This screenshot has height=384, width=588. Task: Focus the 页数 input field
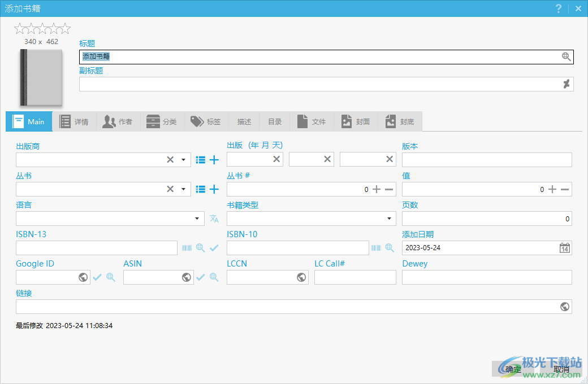point(487,219)
